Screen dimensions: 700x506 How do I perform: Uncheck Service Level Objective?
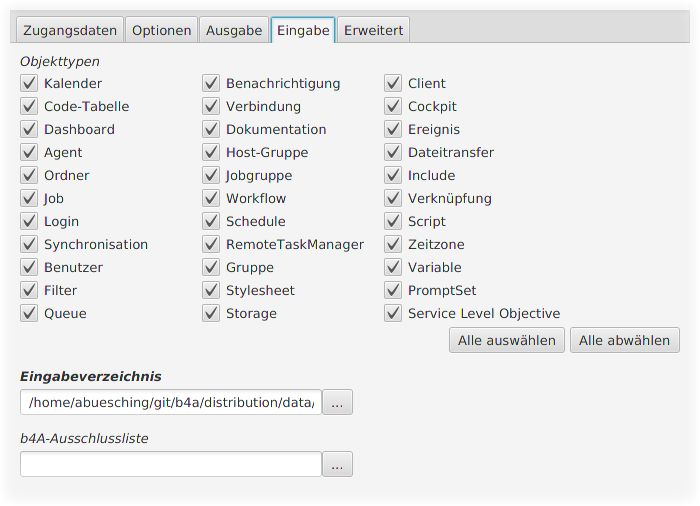pyautogui.click(x=393, y=314)
